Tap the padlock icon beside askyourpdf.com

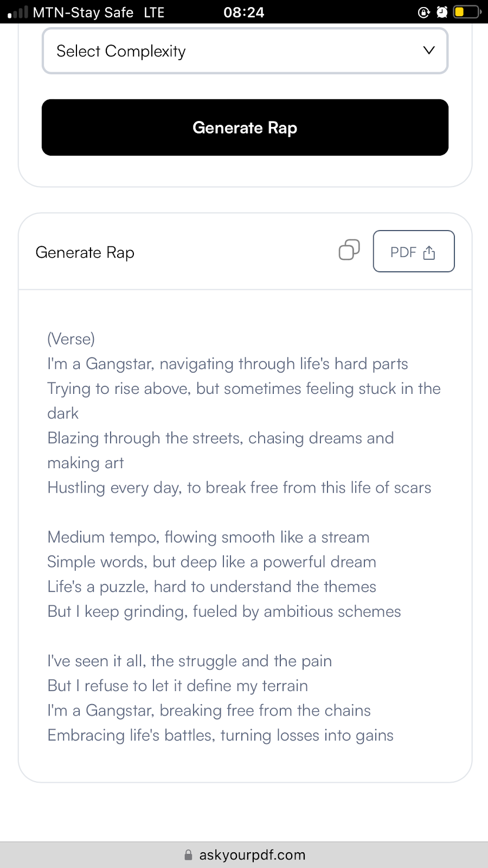pos(188,855)
